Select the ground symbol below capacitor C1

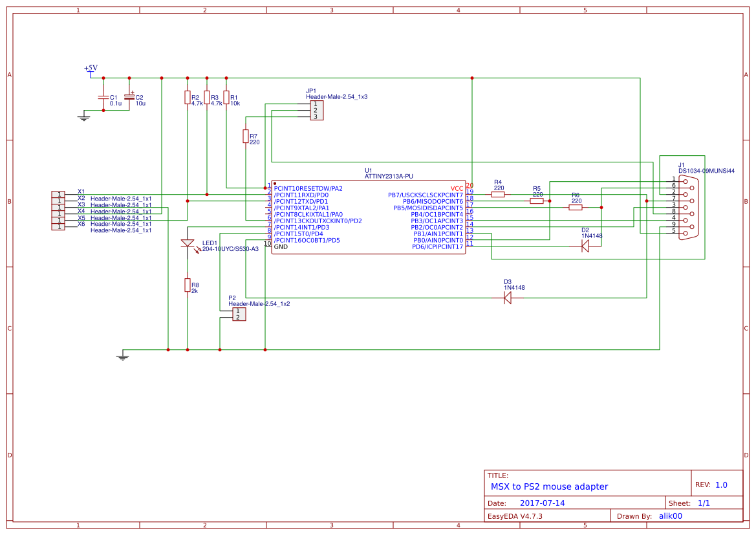click(x=83, y=117)
